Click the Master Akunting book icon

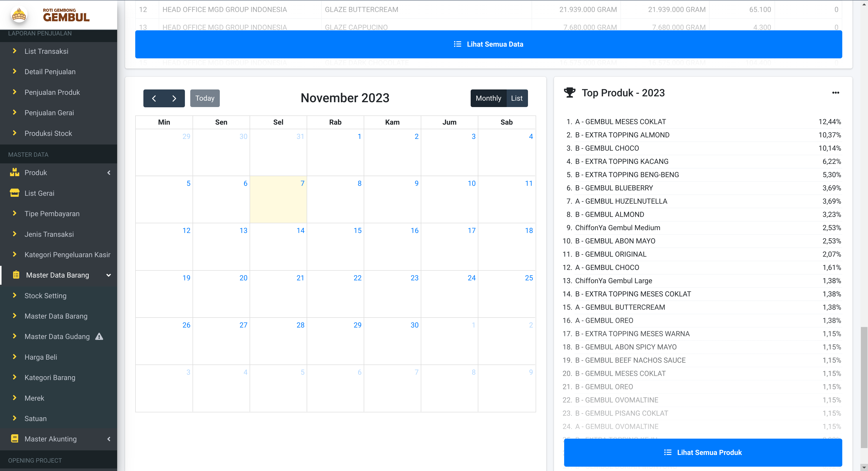15,438
